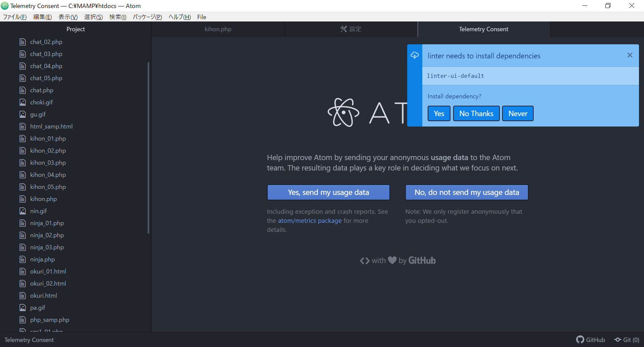Viewport: 644px width, 347px height.
Task: Click the file icon beside okuri_02.html
Action: click(22, 284)
